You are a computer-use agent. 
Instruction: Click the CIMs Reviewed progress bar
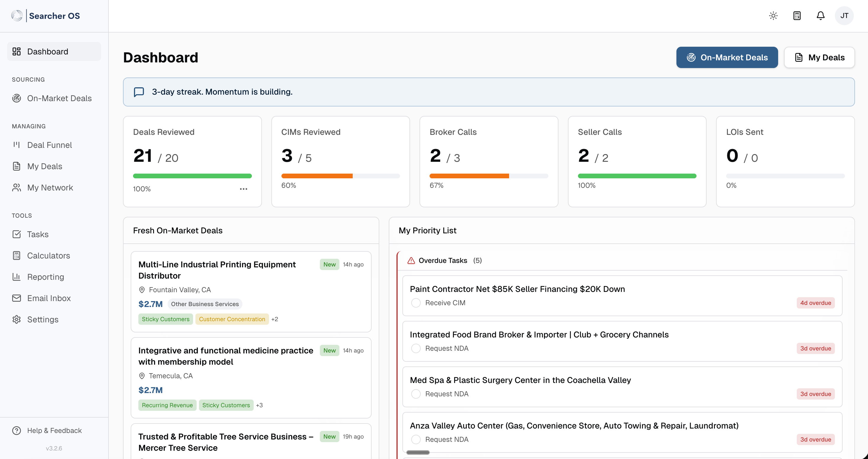[340, 176]
